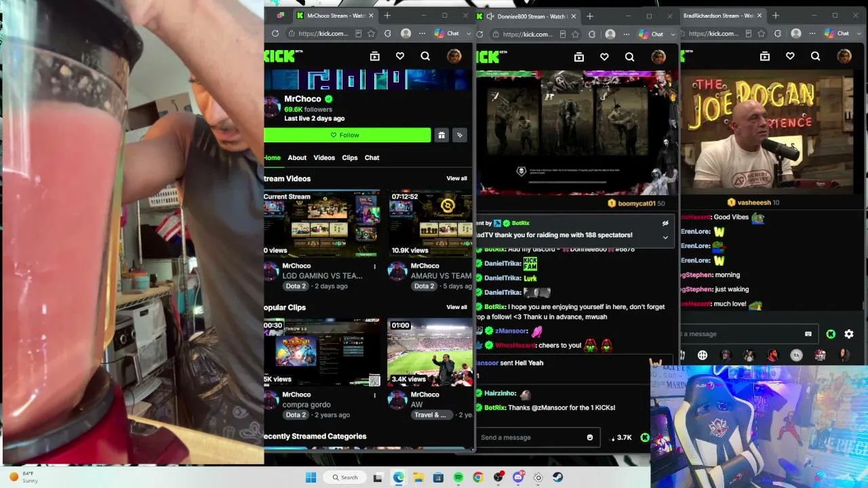Open Kick browse icon in MrChoco window

[x=374, y=56]
